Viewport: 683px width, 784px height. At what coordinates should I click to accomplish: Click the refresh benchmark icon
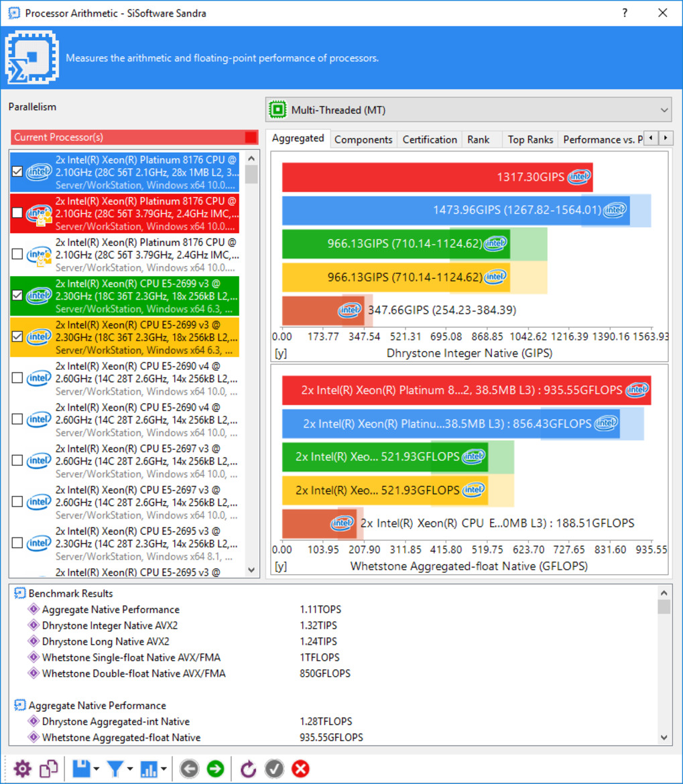pos(248,769)
